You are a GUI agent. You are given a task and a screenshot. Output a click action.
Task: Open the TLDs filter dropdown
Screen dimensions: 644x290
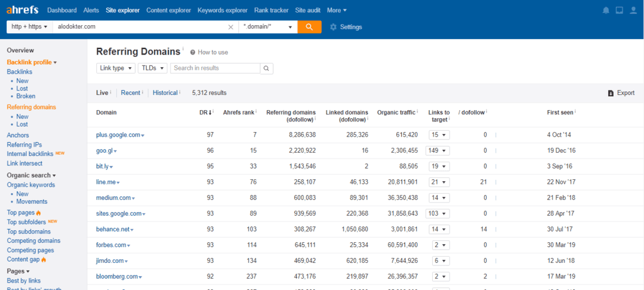tap(153, 68)
